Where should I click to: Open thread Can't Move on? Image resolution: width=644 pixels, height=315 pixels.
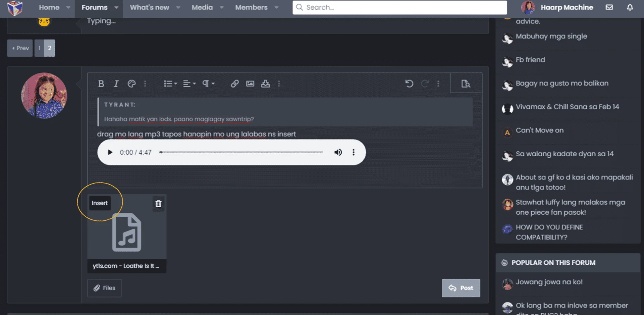[x=540, y=130]
